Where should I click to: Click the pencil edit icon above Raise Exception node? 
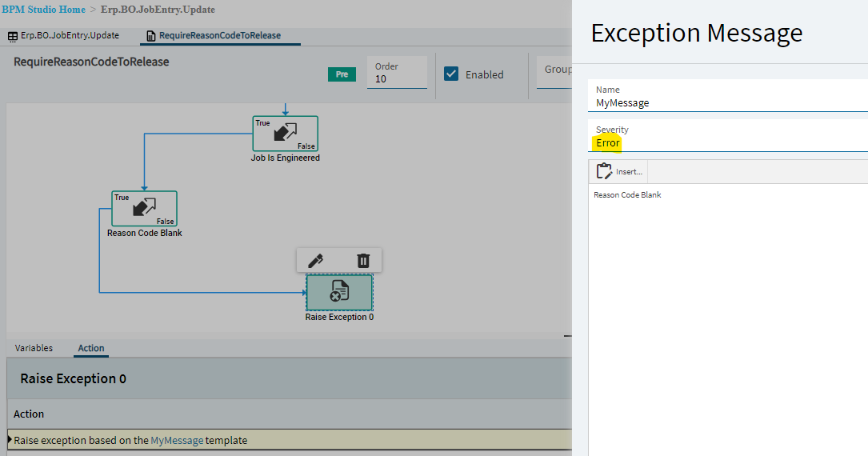(x=315, y=261)
